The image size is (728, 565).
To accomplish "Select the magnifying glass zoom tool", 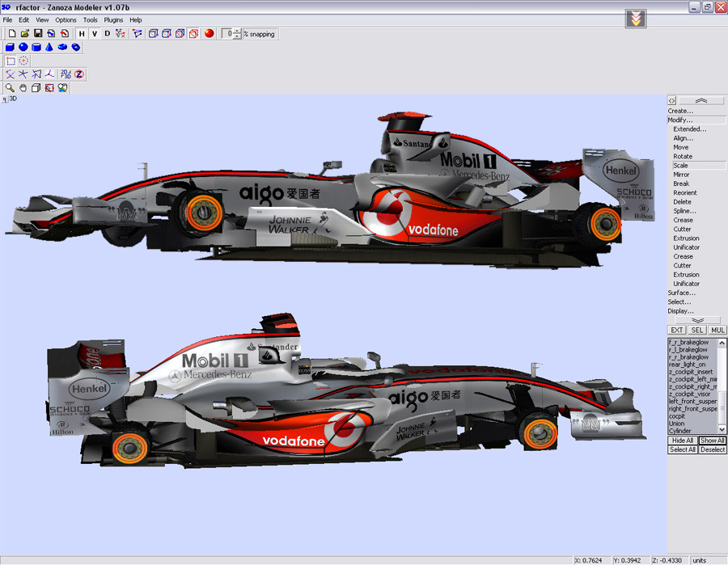I will 10,87.
